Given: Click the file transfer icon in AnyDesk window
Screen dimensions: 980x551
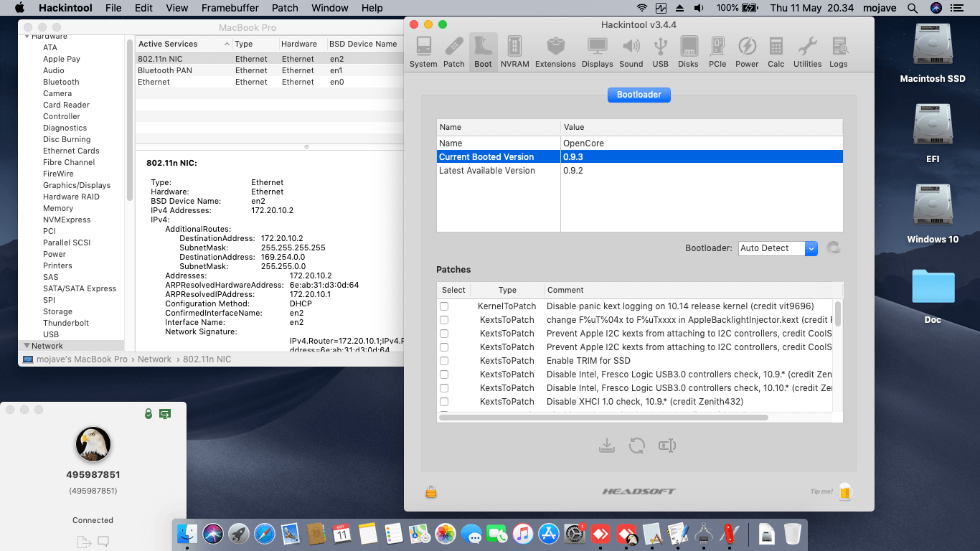Looking at the screenshot, I should coord(84,542).
